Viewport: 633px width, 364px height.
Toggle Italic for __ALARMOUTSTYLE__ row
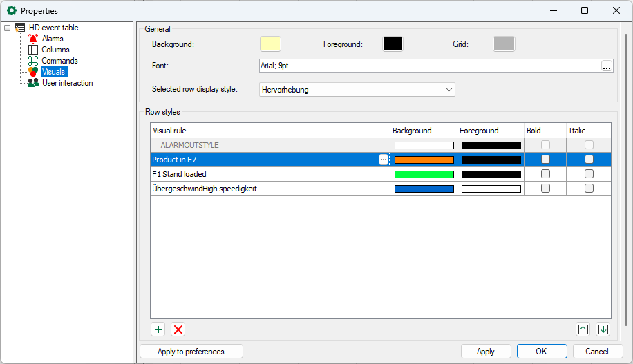pyautogui.click(x=589, y=145)
